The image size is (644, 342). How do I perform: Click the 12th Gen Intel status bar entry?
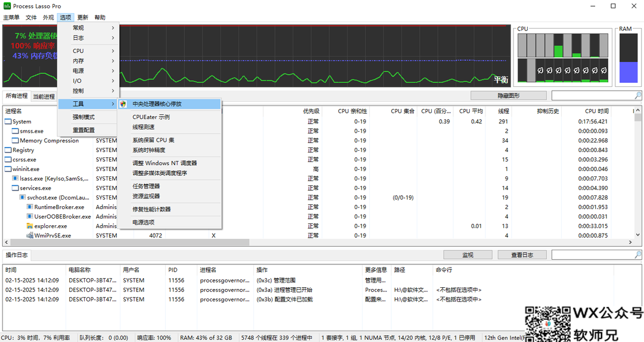pos(505,337)
